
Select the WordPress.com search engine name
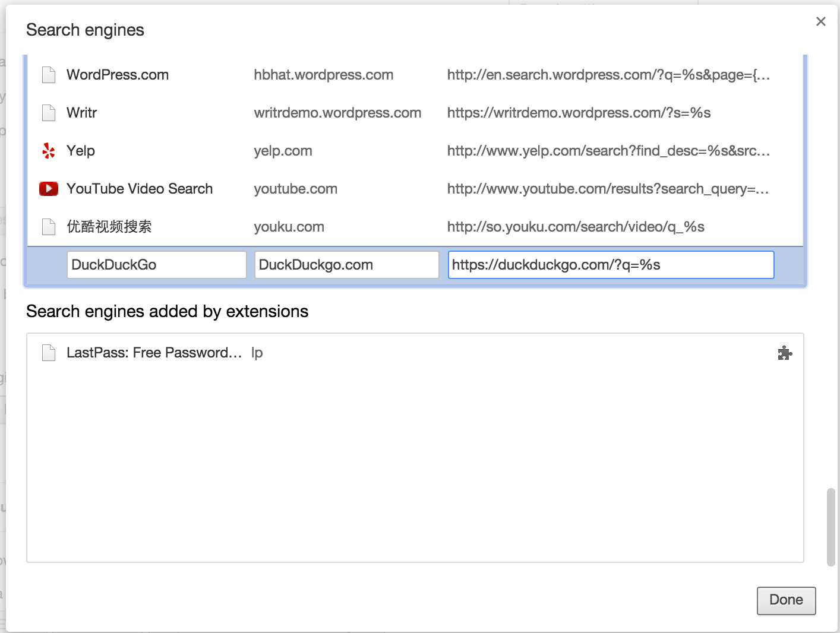118,75
